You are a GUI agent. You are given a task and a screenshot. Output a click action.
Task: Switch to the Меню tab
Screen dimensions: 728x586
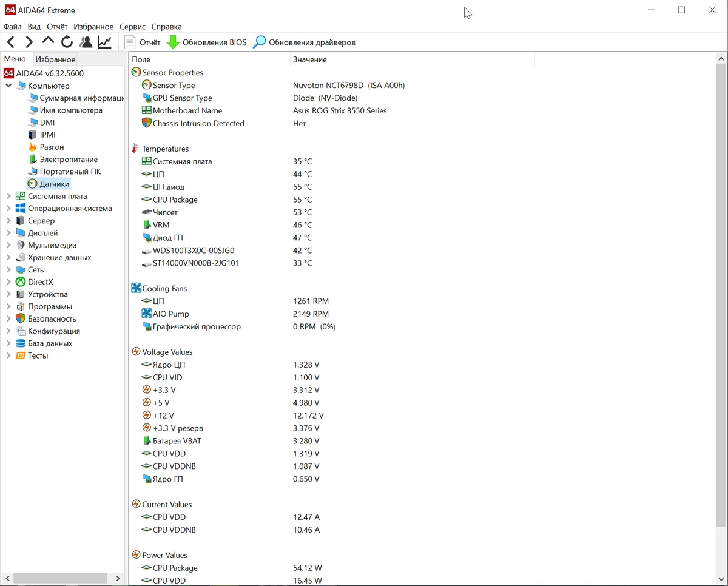15,59
